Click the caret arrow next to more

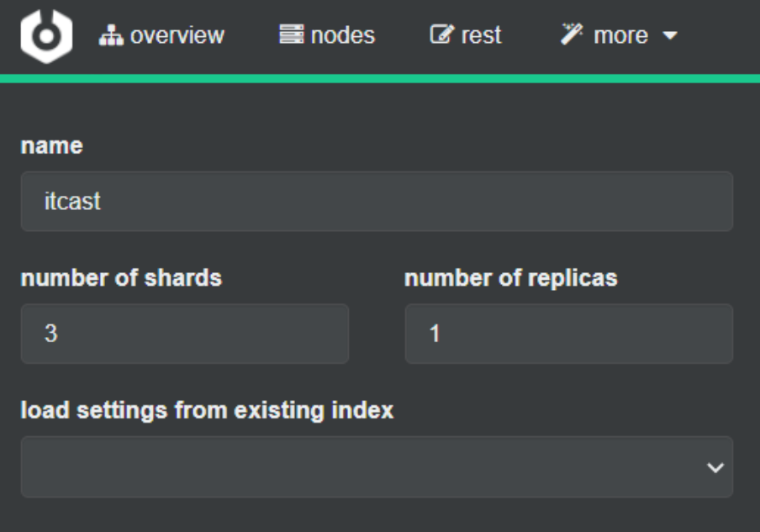click(x=670, y=36)
